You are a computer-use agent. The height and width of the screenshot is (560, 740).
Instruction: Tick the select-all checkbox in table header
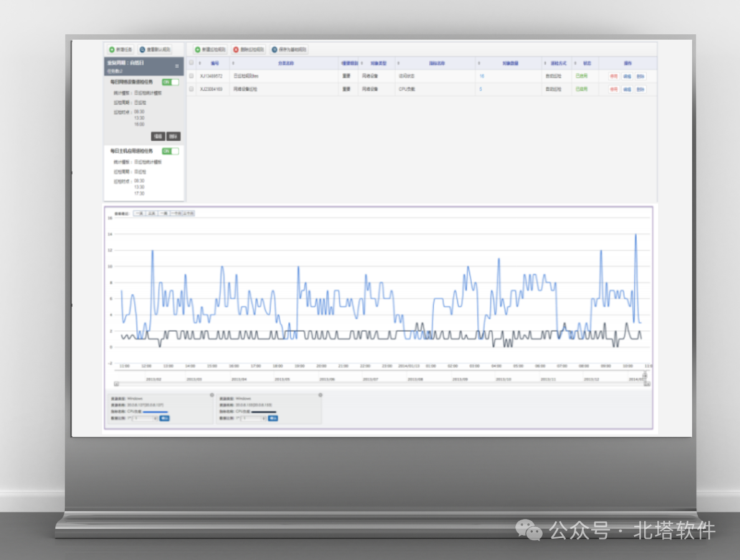tap(191, 63)
